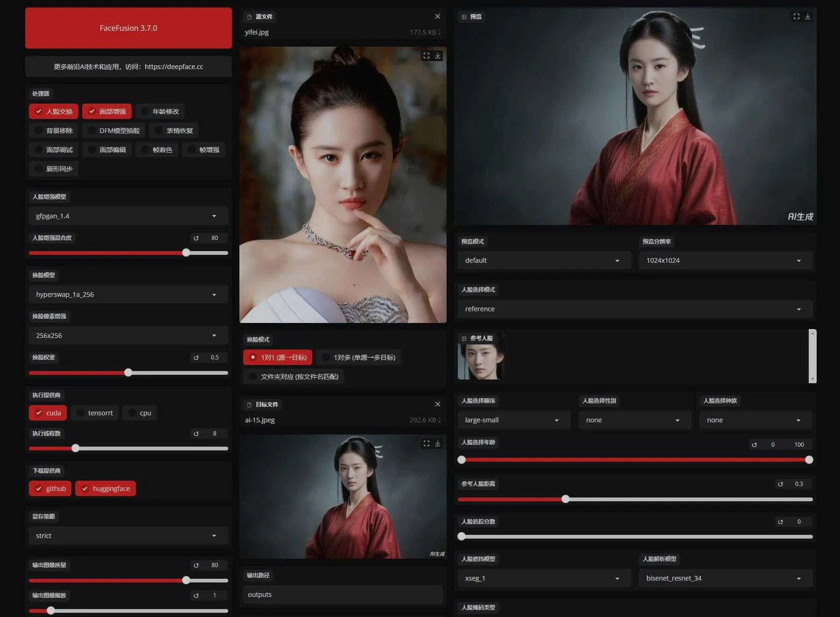This screenshot has height=617, width=840.
Task: Reset face swap weight 0.5
Action: pos(196,358)
